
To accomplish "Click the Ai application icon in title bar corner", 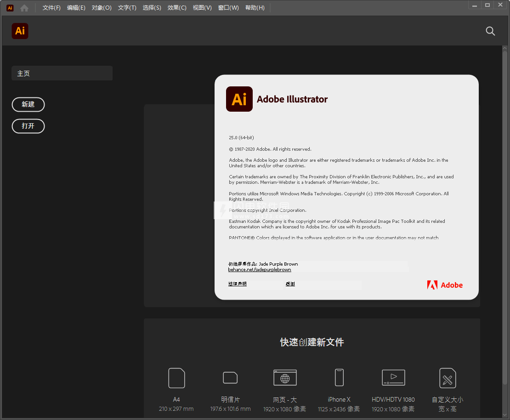I will point(9,7).
